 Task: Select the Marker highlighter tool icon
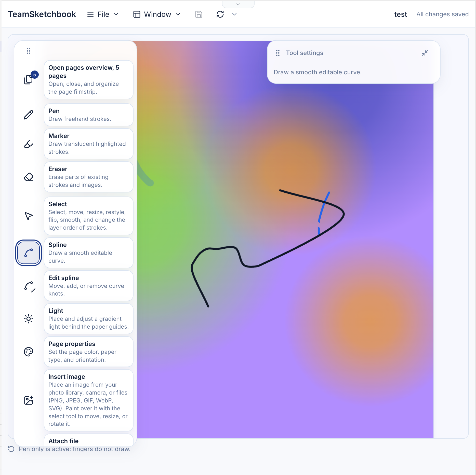[x=29, y=144]
